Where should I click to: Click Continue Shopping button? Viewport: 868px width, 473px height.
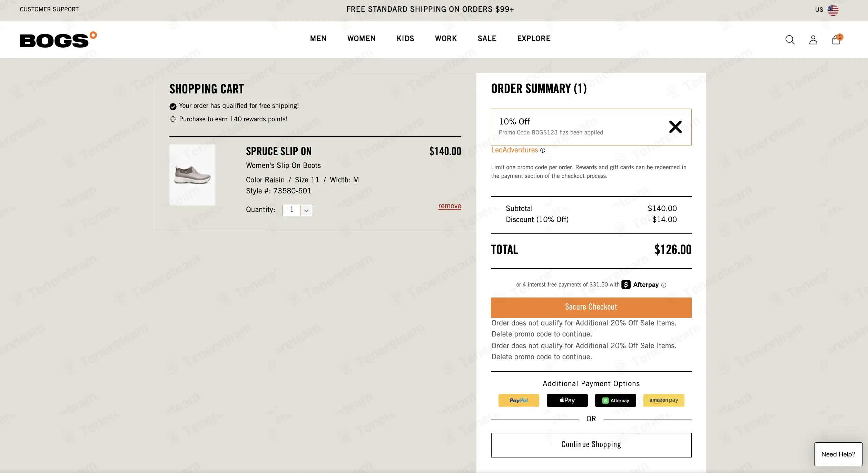(591, 445)
